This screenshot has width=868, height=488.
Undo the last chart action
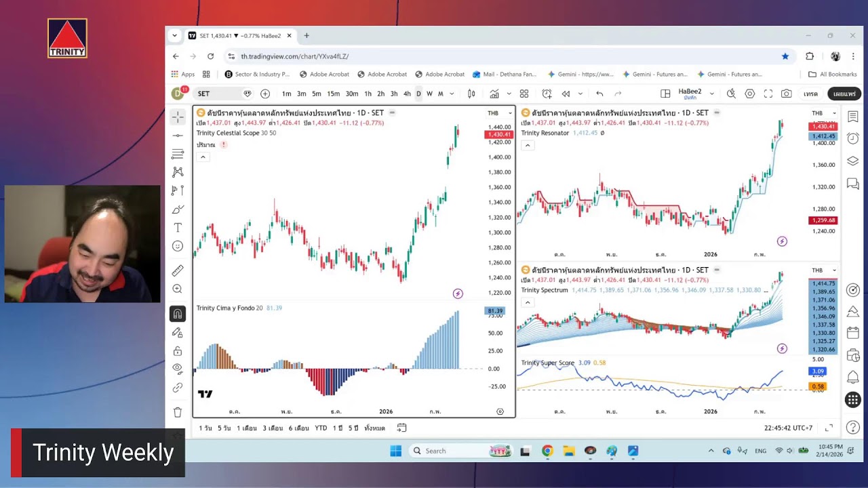(599, 94)
